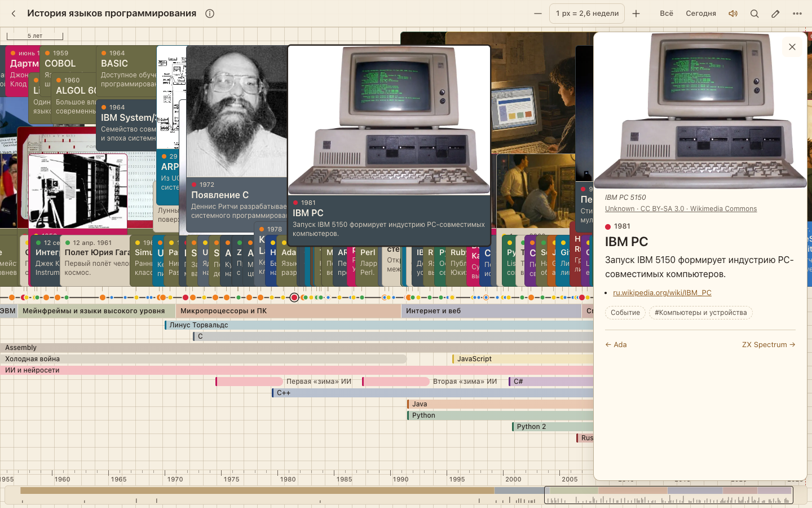Open timeline info circle icon
This screenshot has width=812, height=508.
pos(210,14)
